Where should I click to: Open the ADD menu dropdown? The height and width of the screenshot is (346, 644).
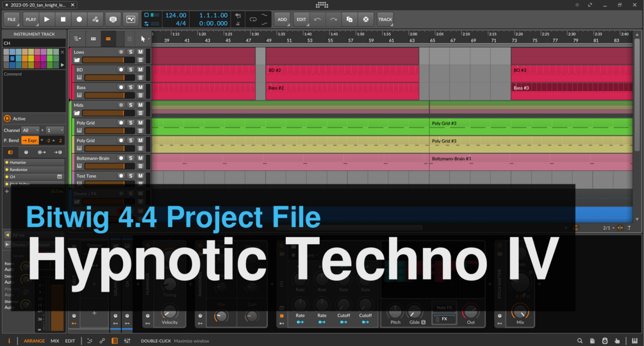[282, 19]
